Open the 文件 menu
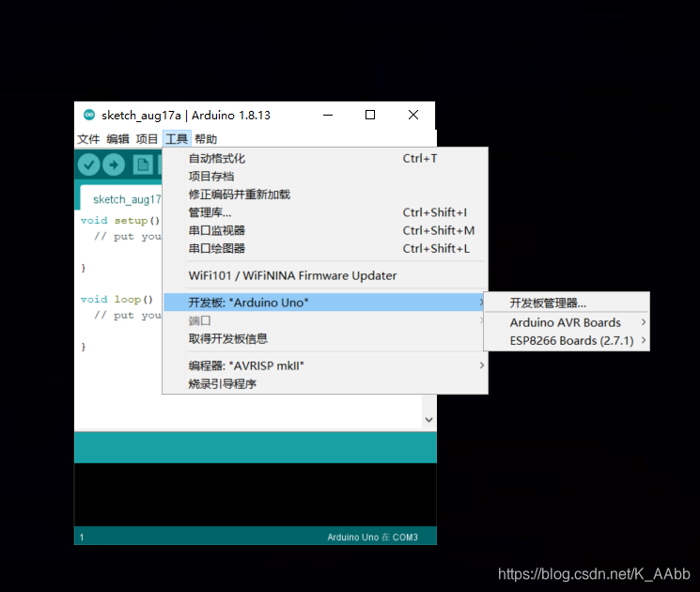Image resolution: width=700 pixels, height=592 pixels. 88,139
